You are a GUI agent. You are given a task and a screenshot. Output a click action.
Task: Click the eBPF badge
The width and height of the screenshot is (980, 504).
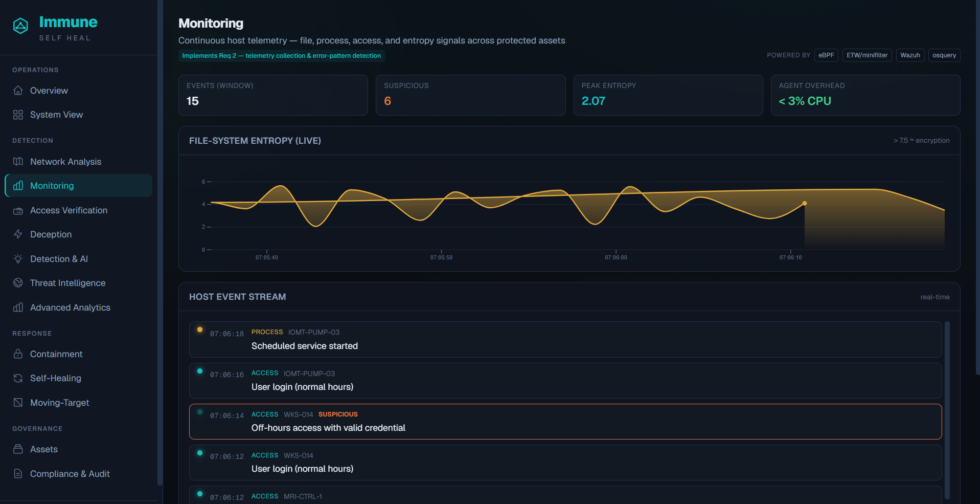[826, 55]
